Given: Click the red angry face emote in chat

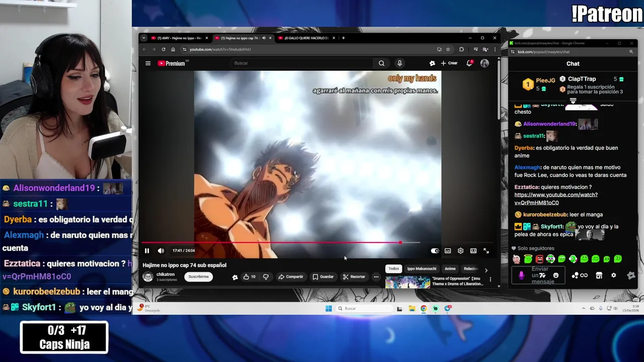Looking at the screenshot, I should point(539,259).
